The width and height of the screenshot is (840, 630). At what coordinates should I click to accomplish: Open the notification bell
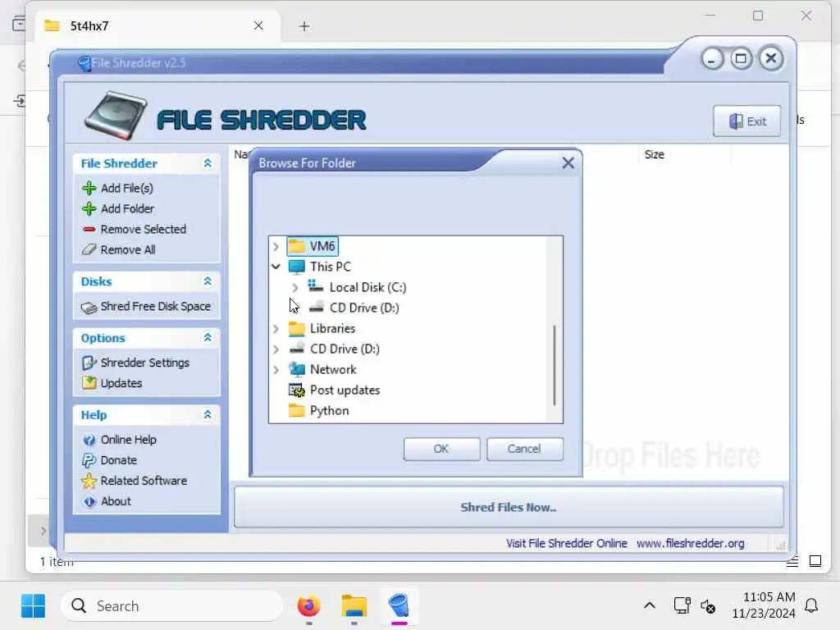pyautogui.click(x=811, y=606)
